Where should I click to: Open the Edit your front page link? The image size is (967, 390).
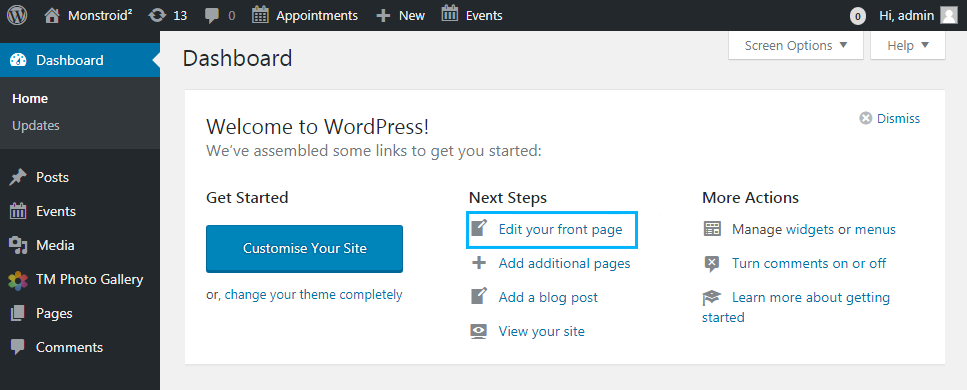tap(561, 230)
